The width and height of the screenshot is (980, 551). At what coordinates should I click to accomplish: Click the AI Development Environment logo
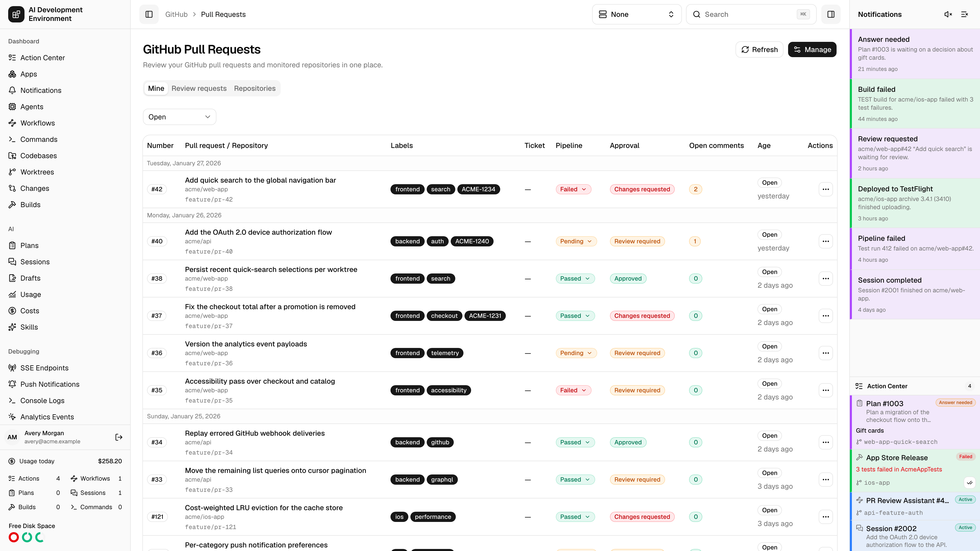[x=16, y=15]
